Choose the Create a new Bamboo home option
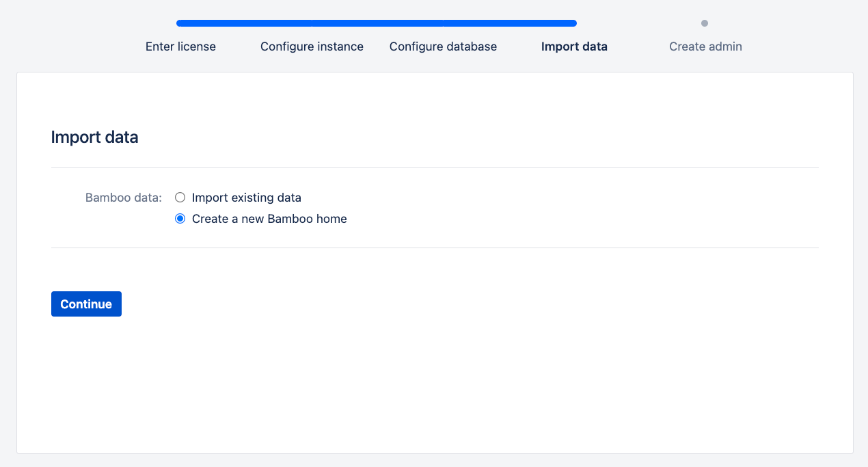The height and width of the screenshot is (467, 868). 180,219
